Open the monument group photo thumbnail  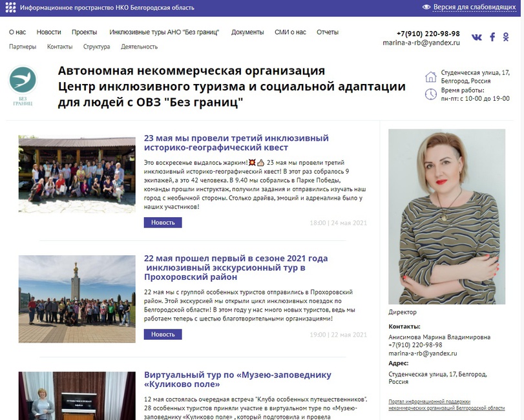tap(77, 299)
